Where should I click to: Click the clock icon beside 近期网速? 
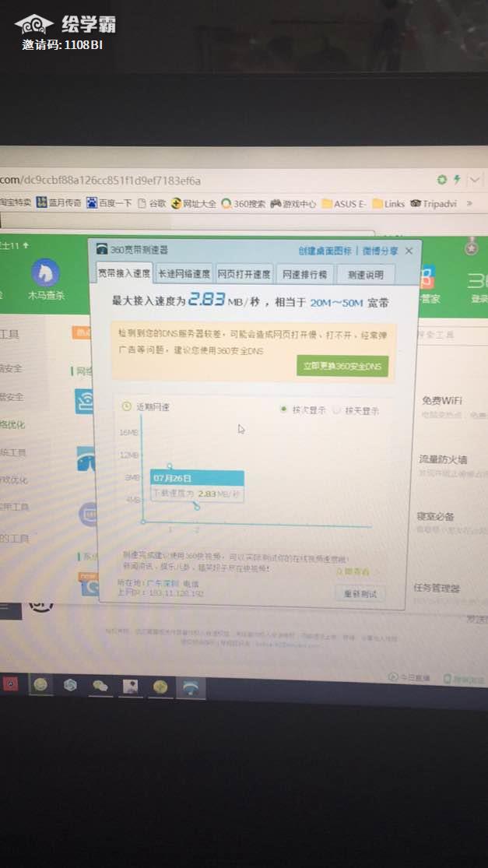[x=127, y=406]
